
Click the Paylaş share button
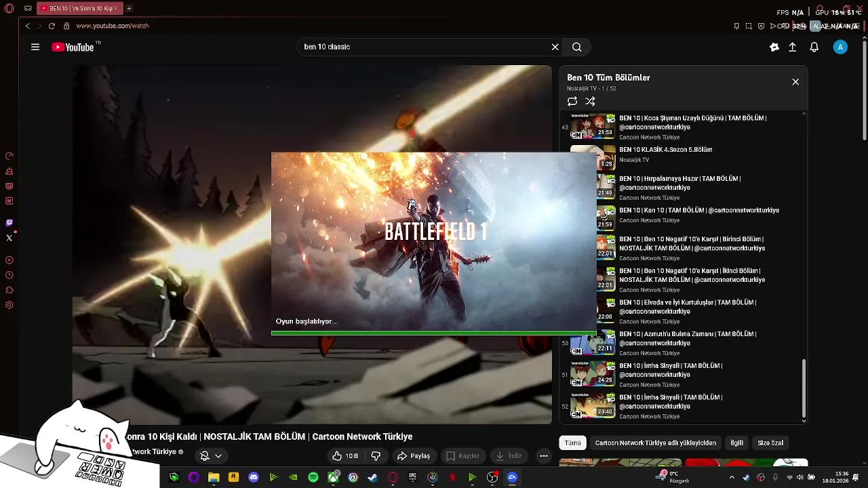pyautogui.click(x=414, y=456)
